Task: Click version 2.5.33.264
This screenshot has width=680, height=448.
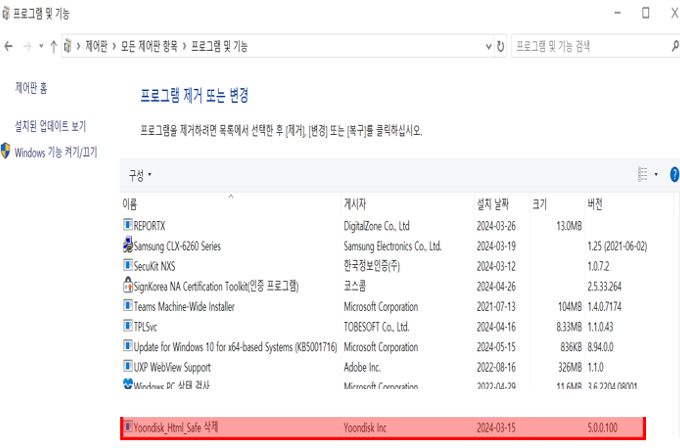Action: point(604,286)
